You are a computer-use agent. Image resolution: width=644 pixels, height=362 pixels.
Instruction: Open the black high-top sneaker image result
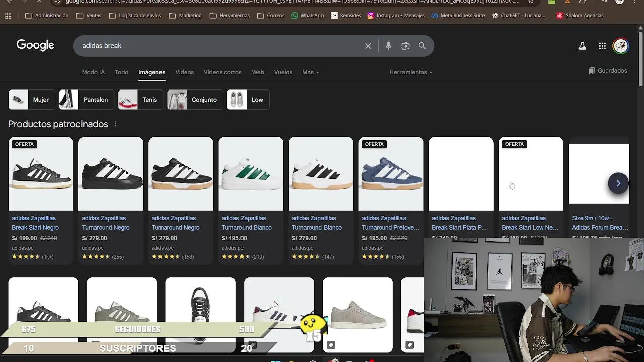point(200,315)
